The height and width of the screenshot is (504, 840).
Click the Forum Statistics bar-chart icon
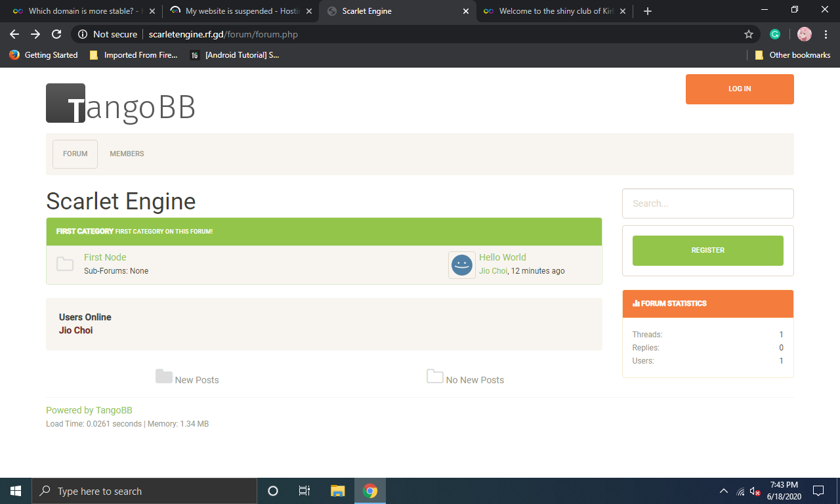[x=636, y=304]
